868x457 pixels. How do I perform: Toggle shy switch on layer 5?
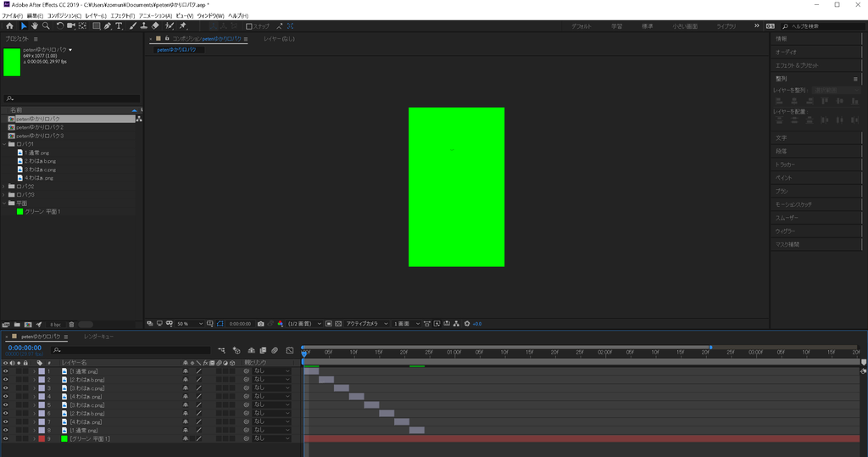(186, 405)
